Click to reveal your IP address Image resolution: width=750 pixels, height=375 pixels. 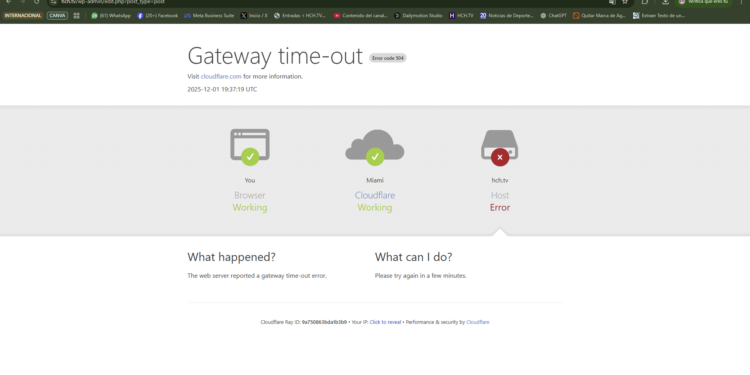[x=385, y=322]
